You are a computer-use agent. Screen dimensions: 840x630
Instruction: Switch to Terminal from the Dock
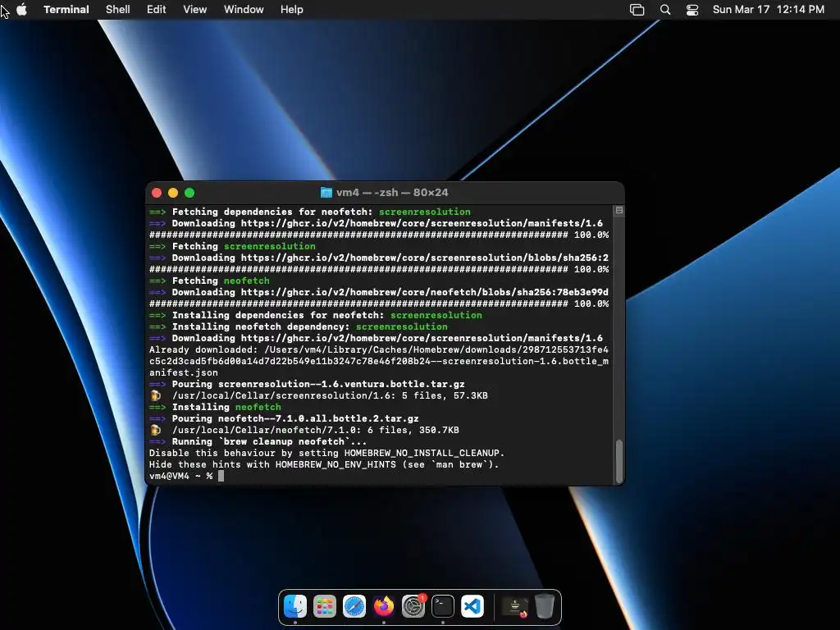(442, 606)
